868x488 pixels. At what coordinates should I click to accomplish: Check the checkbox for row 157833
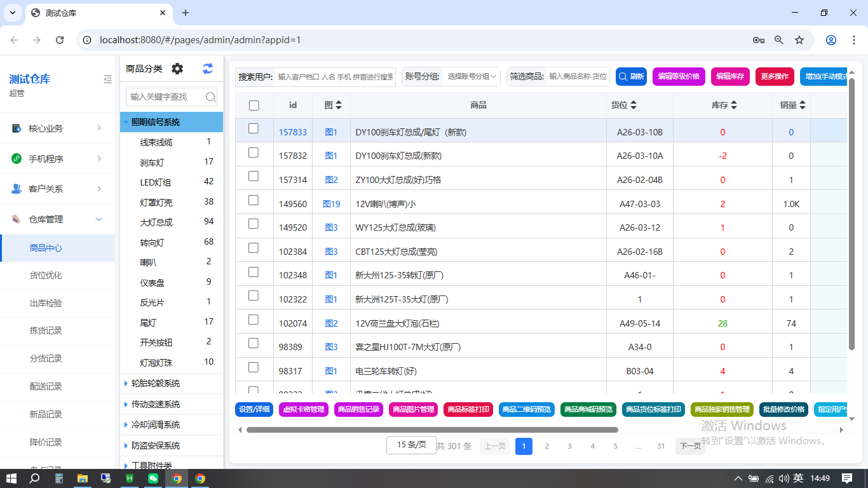coord(254,128)
